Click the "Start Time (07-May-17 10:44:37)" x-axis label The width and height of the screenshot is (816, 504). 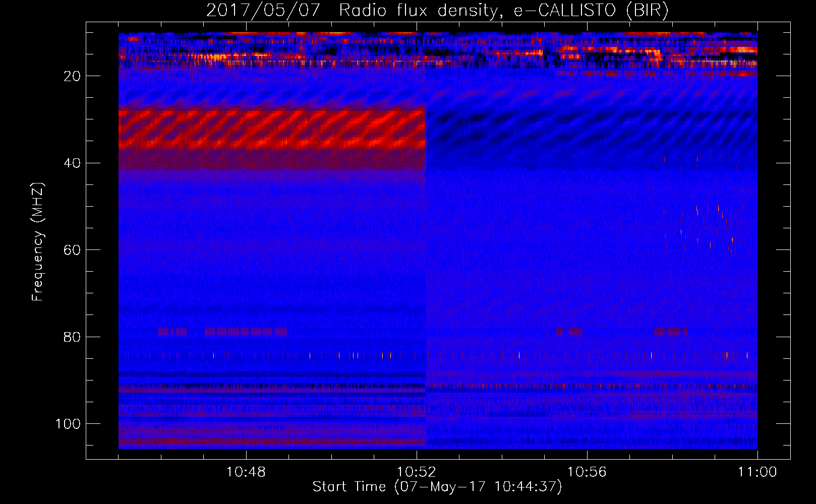click(437, 487)
